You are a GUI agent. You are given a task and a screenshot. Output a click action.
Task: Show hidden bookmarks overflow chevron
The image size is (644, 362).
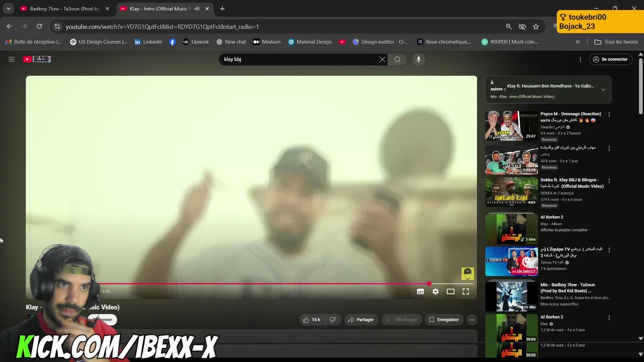(x=578, y=42)
